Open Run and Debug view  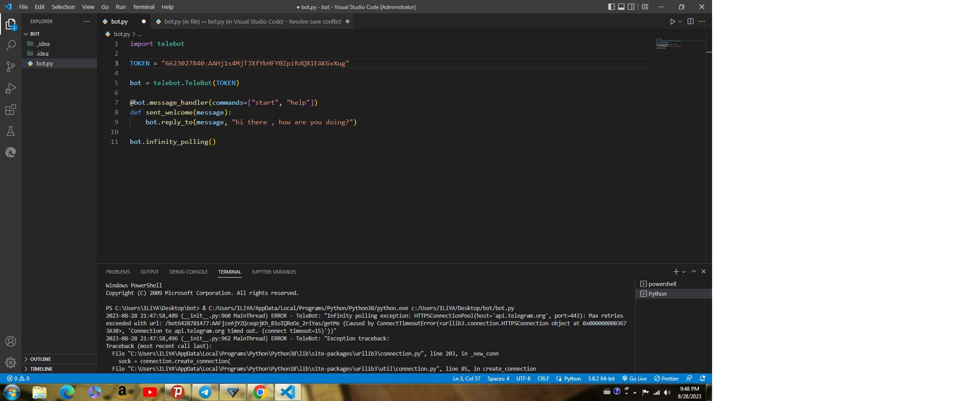click(11, 88)
